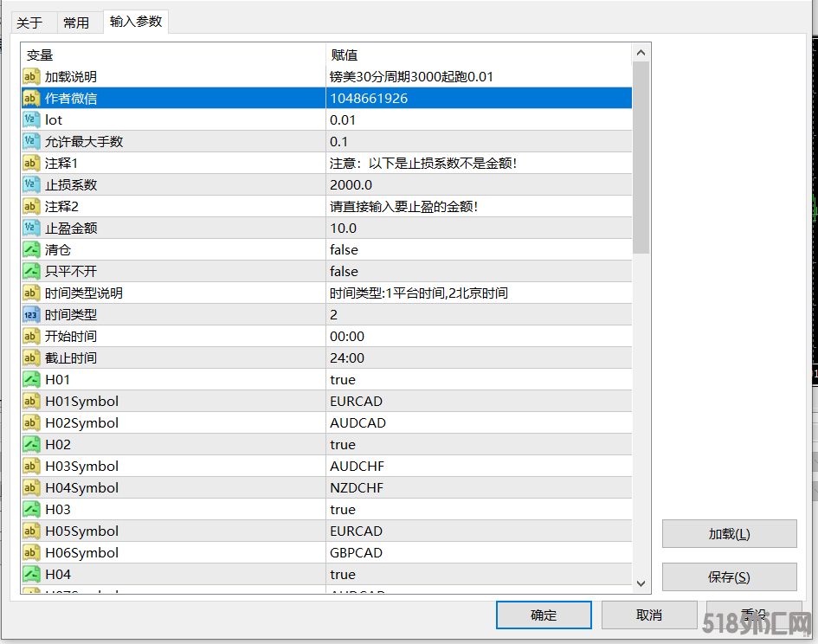The height and width of the screenshot is (644, 818).
Task: Click the string icon next to H01Symbol
Action: tap(31, 402)
